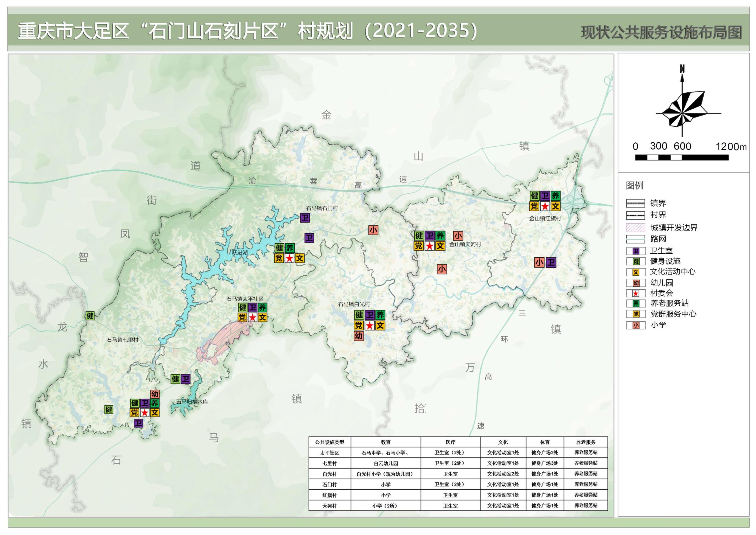
Task: Click the 小 school icon beside the 金山镇天河村 cluster
Action: pyautogui.click(x=458, y=236)
